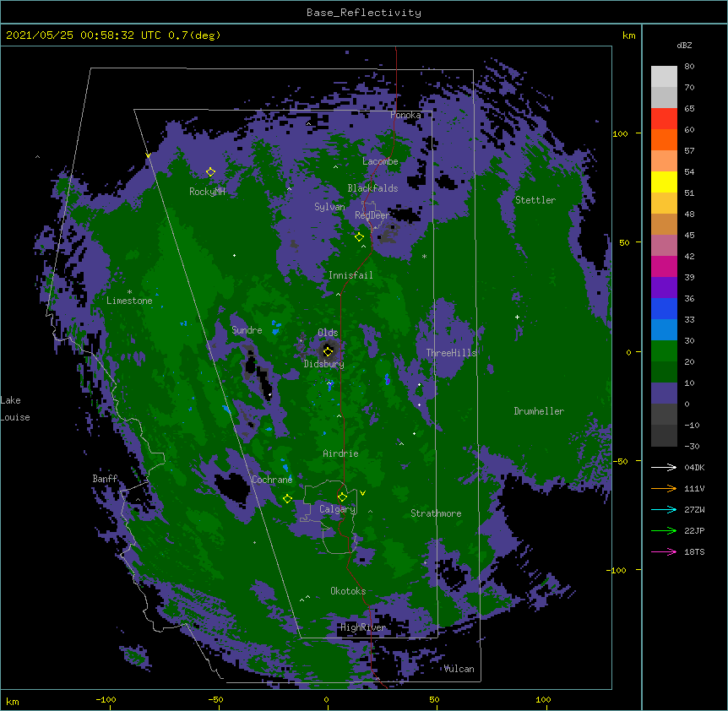The image size is (728, 711).
Task: Click the Airdrie city label
Action: (x=340, y=453)
